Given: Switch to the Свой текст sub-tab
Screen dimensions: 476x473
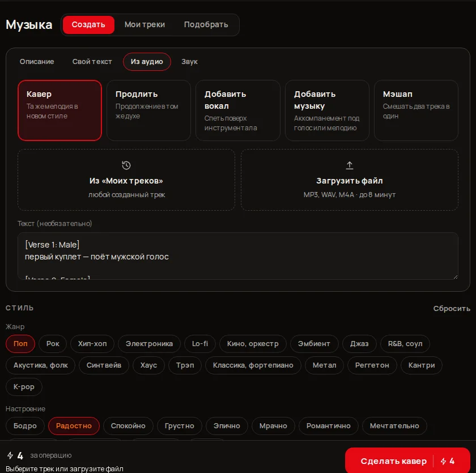Looking at the screenshot, I should [92, 62].
